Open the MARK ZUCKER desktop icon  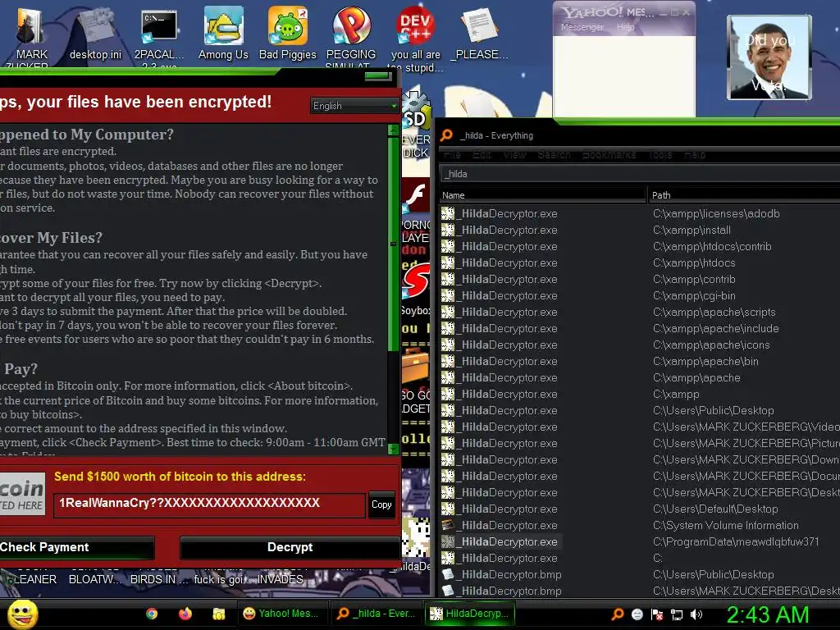click(x=31, y=36)
